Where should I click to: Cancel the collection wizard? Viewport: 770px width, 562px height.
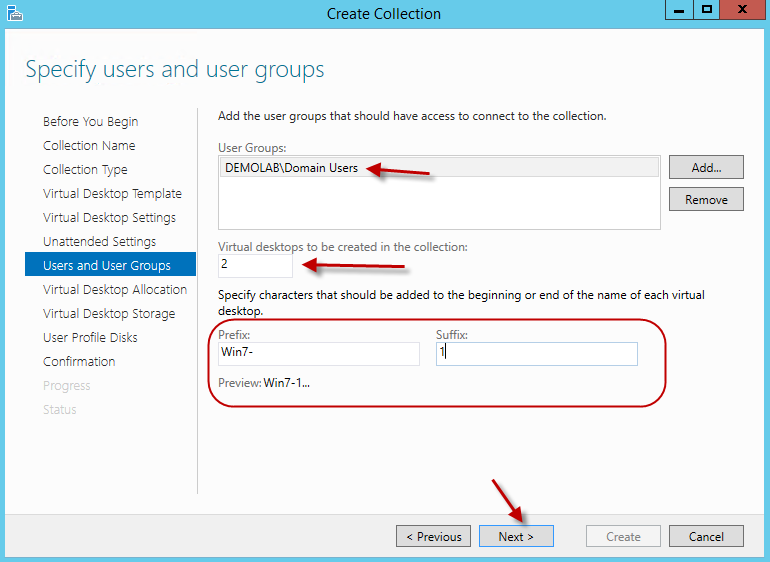706,536
